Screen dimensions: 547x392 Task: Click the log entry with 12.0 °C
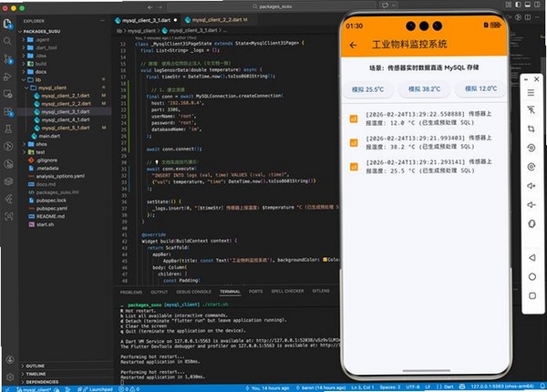point(423,119)
